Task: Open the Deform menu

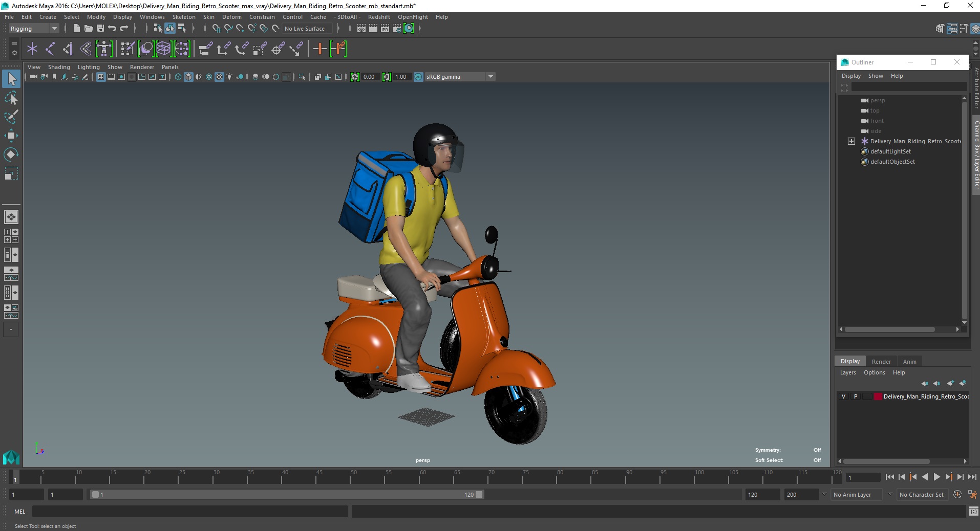Action: [231, 17]
